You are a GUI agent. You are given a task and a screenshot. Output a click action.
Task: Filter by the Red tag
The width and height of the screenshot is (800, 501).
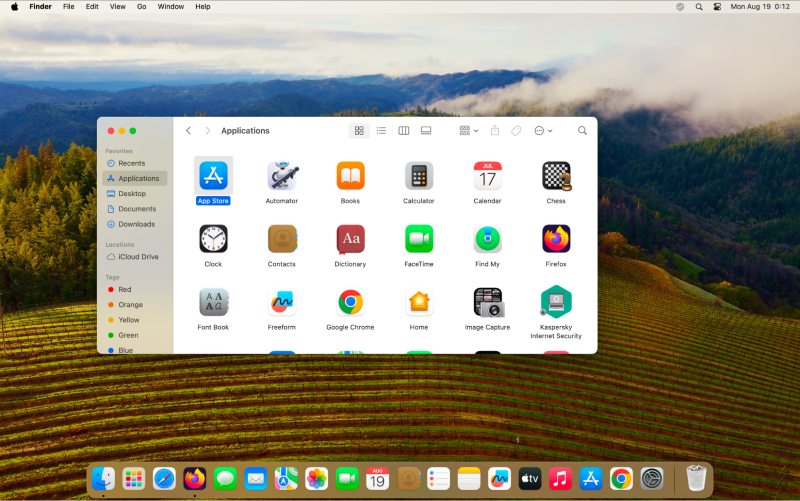pos(135,289)
